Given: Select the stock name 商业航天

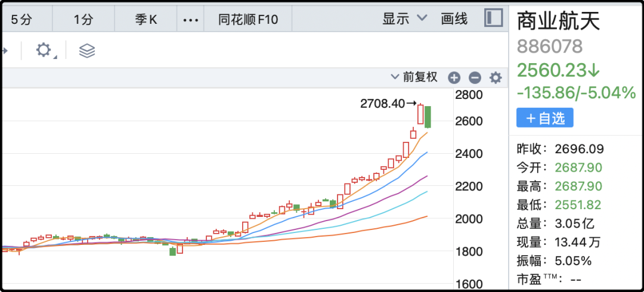Looking at the screenshot, I should [x=558, y=20].
